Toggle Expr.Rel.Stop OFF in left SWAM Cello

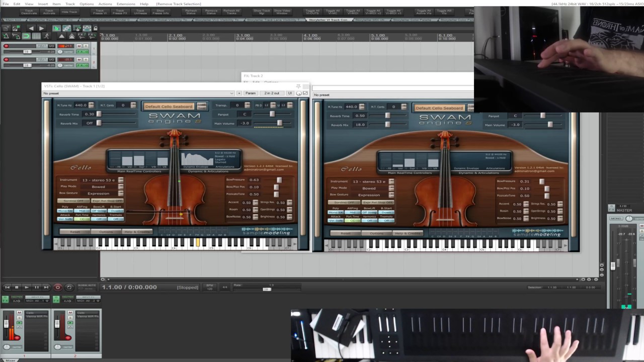tap(107, 201)
